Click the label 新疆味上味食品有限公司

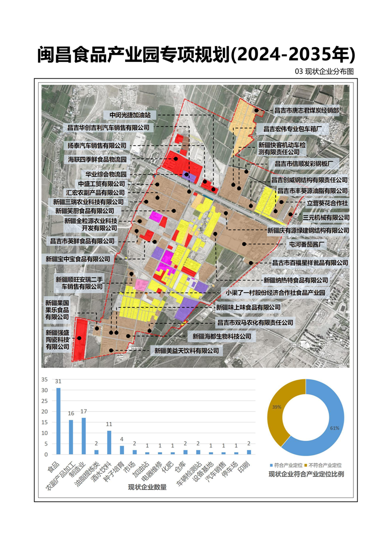click(x=248, y=308)
